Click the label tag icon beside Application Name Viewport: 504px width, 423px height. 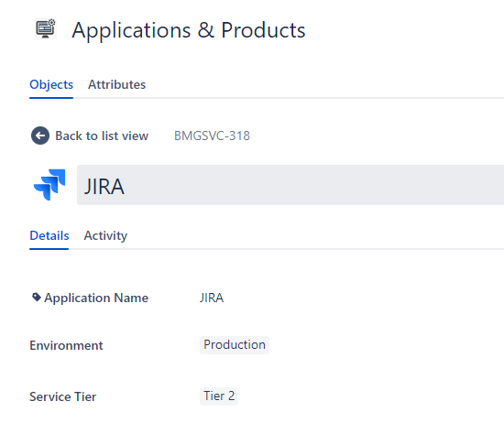(x=37, y=297)
